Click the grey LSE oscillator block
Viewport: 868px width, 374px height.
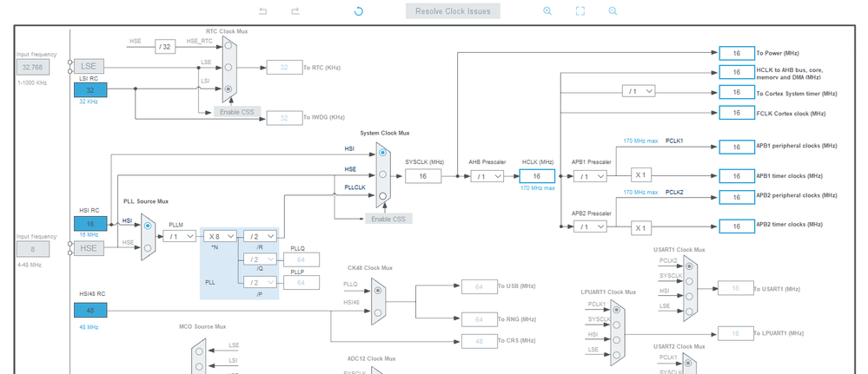pos(89,67)
